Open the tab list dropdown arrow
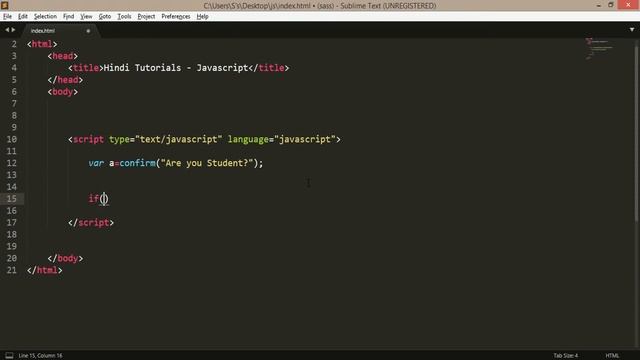Screen dimensions: 640x360 tap(632, 30)
